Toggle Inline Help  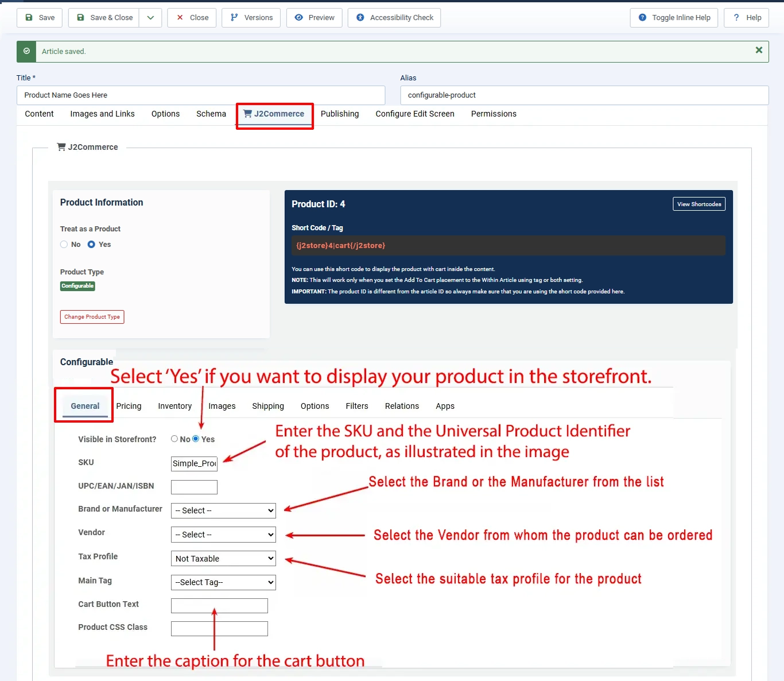[674, 18]
